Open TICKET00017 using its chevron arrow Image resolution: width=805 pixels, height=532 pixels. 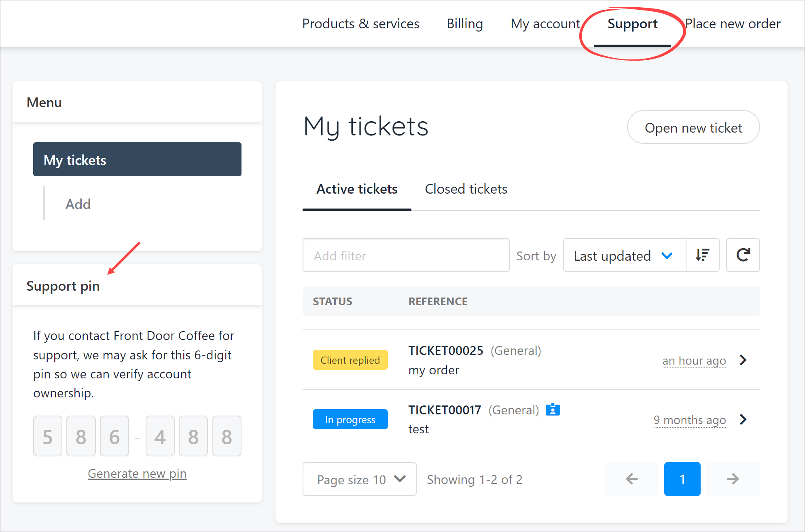(743, 419)
